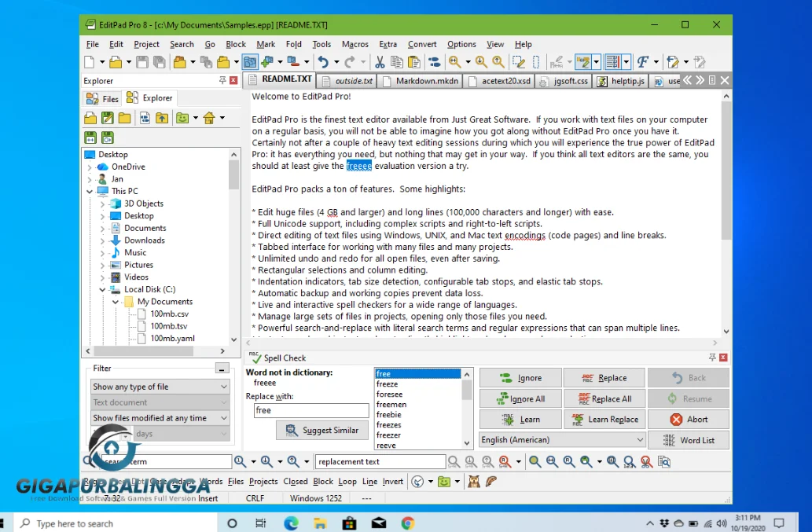This screenshot has height=532, width=812.
Task: Expand the Downloads folder node
Action: 102,240
